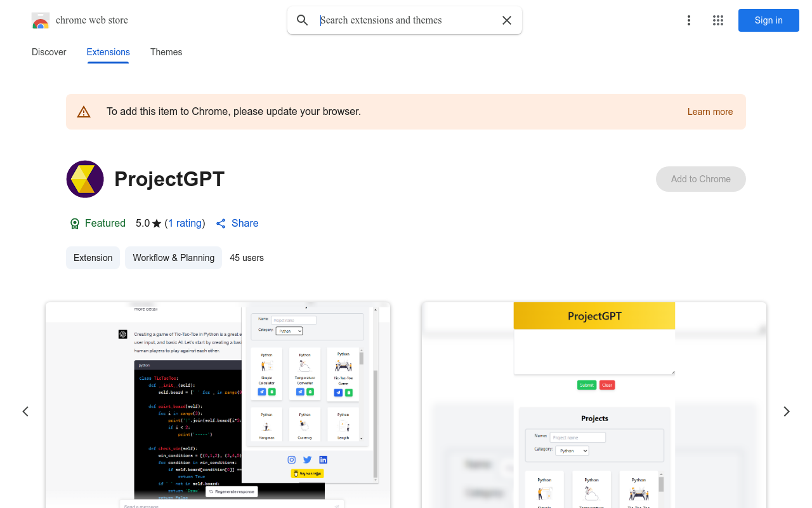Open the Learn more link
This screenshot has height=508, width=812.
[x=710, y=112]
